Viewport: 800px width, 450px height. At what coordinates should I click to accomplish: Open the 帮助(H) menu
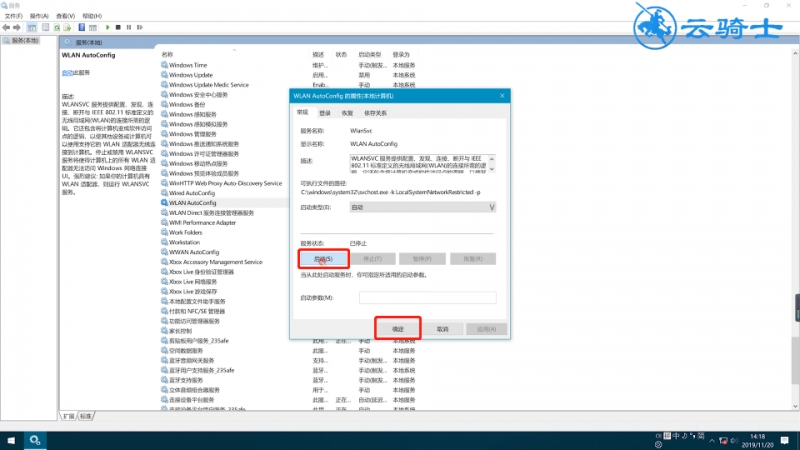(92, 16)
